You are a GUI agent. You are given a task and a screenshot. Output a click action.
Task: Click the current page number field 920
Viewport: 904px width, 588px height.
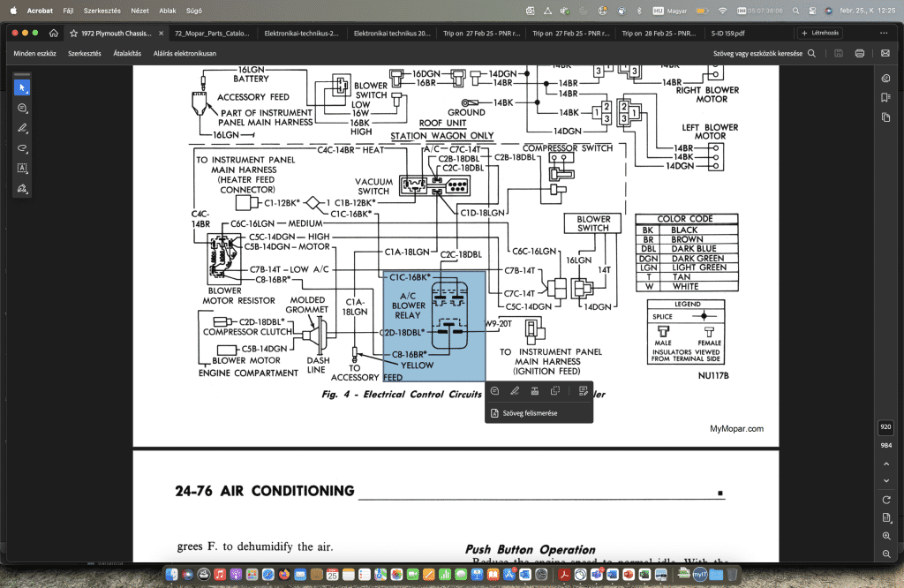(x=885, y=428)
